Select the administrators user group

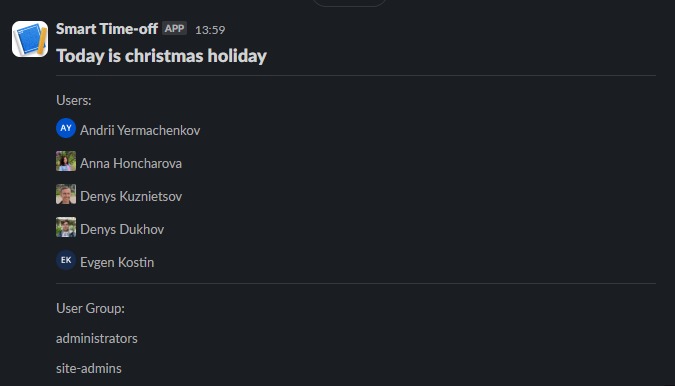pyautogui.click(x=97, y=338)
